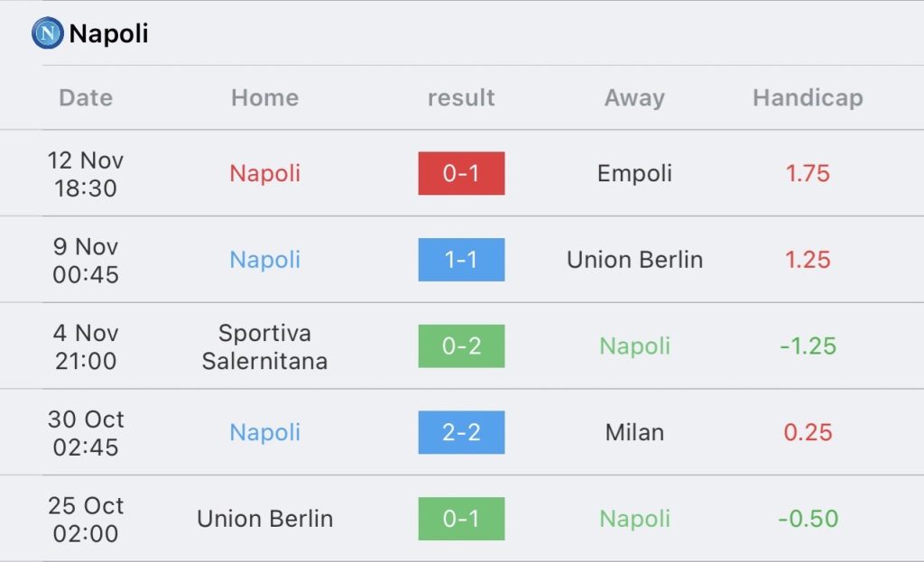
Task: Click the Napoli club crest icon
Action: coord(48,33)
